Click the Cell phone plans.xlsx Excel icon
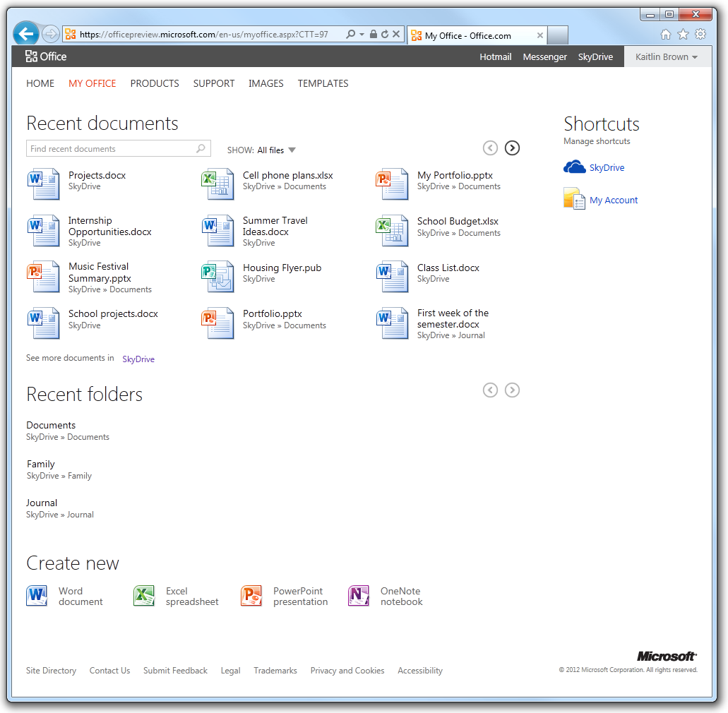The height and width of the screenshot is (713, 728). [217, 184]
